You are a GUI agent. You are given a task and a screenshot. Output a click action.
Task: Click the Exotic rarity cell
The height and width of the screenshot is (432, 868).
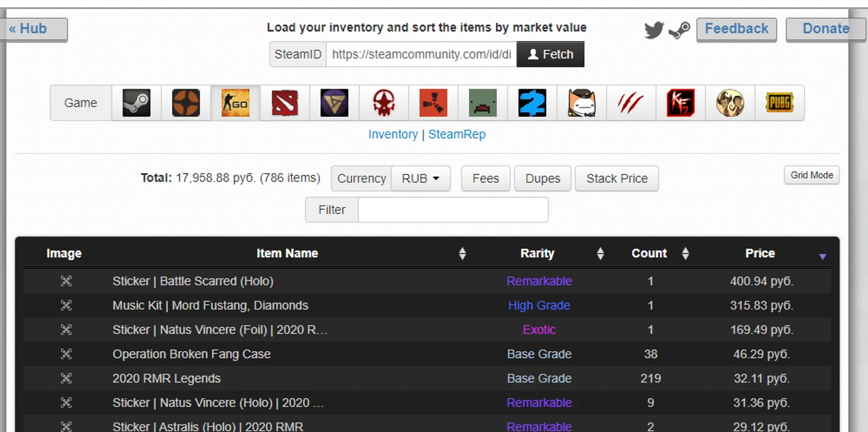[539, 330]
